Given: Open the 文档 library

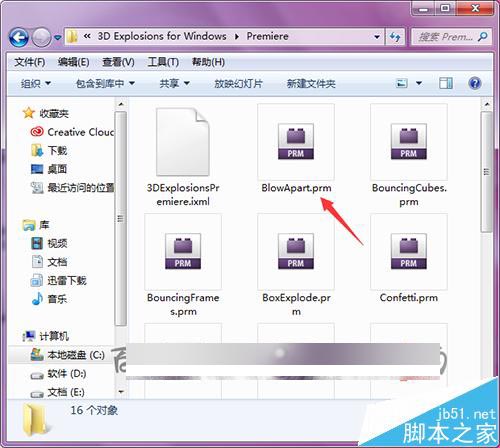Looking at the screenshot, I should click(x=57, y=262).
